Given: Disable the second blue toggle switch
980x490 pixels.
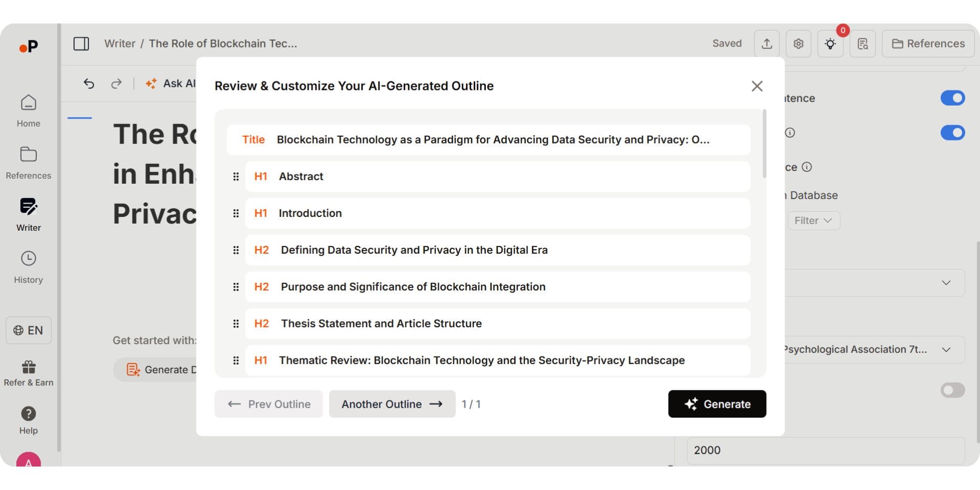Looking at the screenshot, I should pos(952,133).
